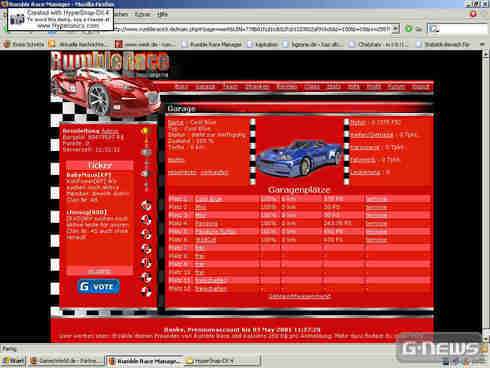Click the link at bottom of Ticker box
Image resolution: width=490 pixels, height=368 pixels.
pos(100,271)
